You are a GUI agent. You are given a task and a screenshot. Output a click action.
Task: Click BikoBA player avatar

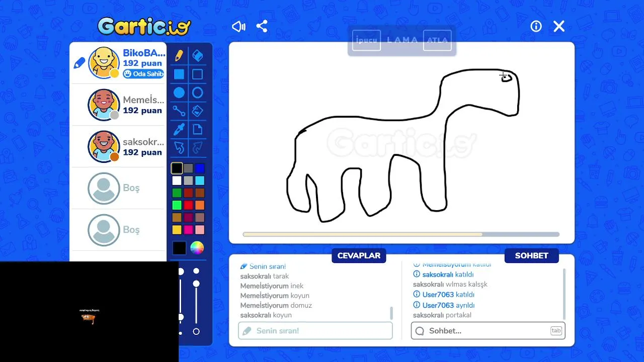[104, 63]
